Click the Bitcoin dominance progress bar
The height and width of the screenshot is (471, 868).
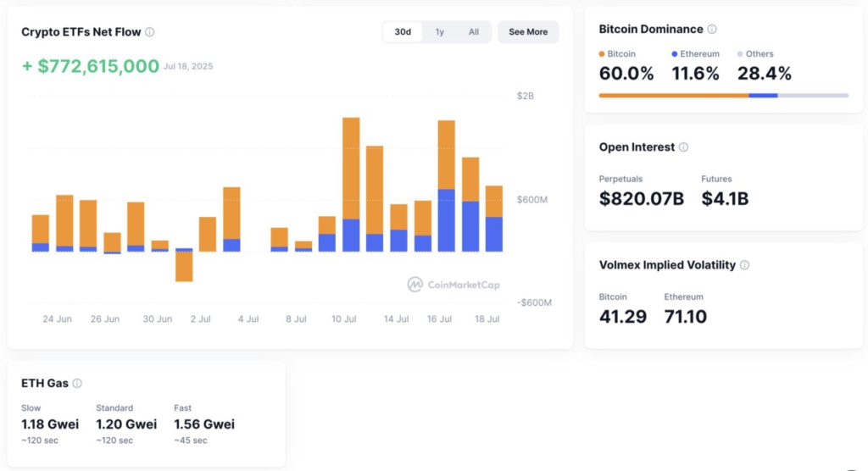(723, 96)
